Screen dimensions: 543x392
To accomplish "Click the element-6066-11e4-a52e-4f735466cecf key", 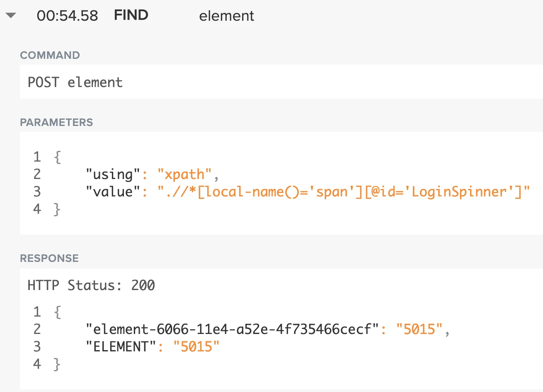I will [233, 329].
